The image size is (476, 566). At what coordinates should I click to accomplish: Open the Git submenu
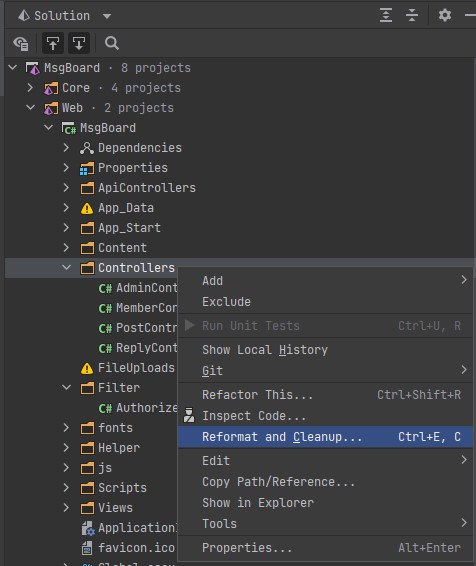tap(325, 370)
